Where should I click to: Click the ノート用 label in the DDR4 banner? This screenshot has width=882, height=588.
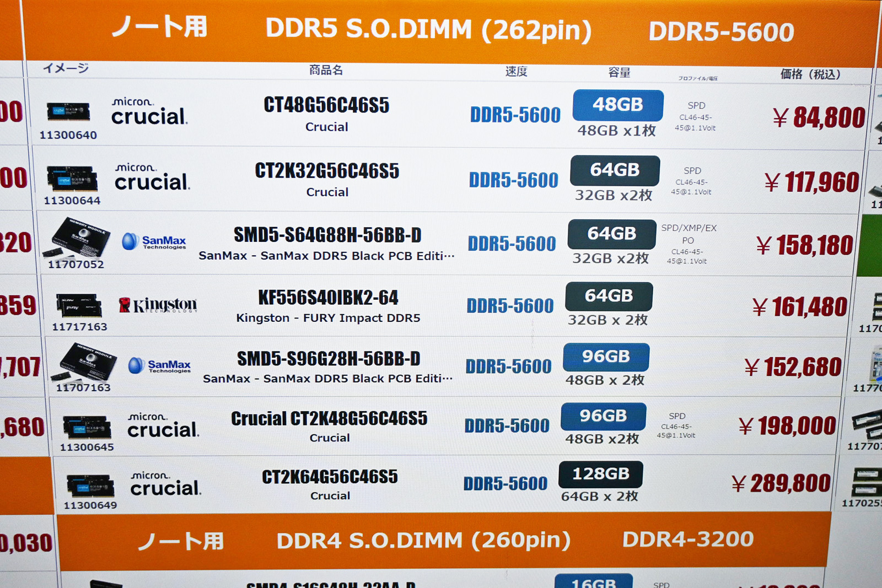pos(181,541)
